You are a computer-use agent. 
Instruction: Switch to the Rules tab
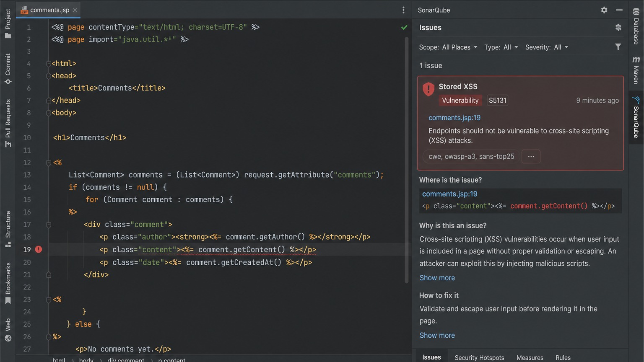(x=563, y=357)
